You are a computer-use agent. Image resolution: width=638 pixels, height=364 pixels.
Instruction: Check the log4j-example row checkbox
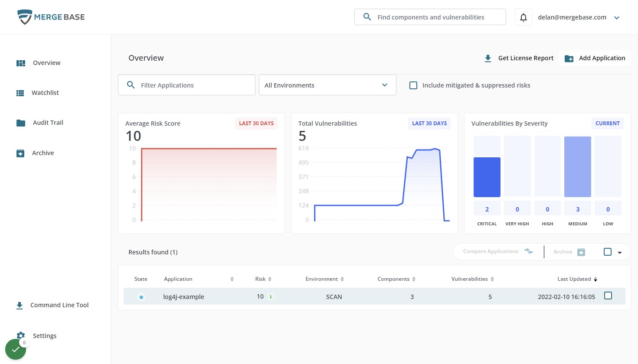coord(608,296)
